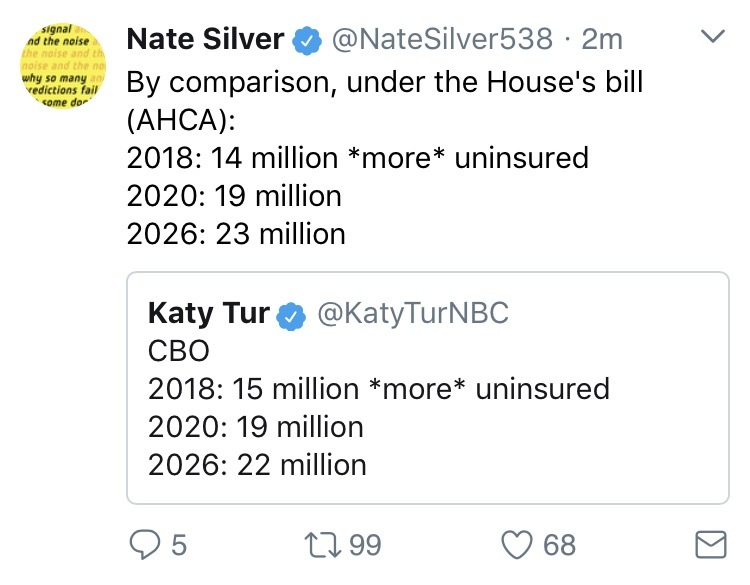The height and width of the screenshot is (585, 750).
Task: Click the "2026: 23 million" line
Action: click(236, 234)
